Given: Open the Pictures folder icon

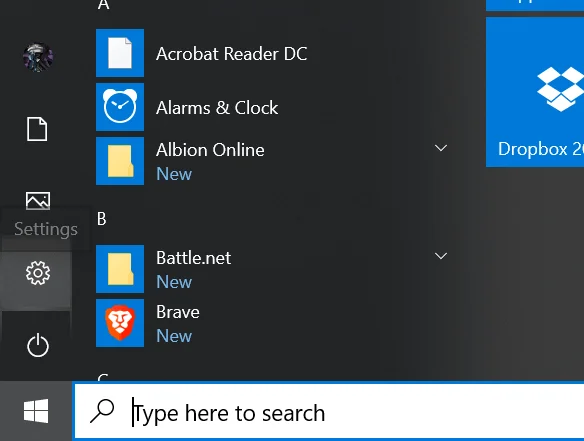Looking at the screenshot, I should coord(38,201).
